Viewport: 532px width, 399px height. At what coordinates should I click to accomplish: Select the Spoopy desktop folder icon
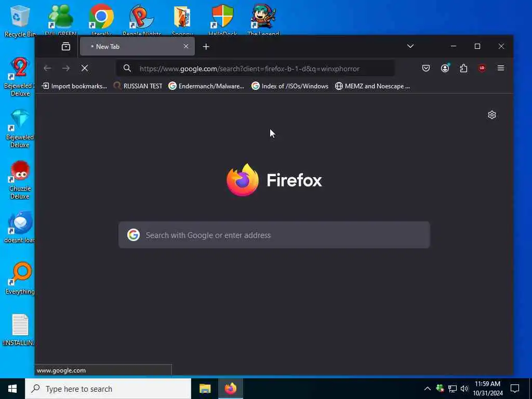click(x=182, y=20)
